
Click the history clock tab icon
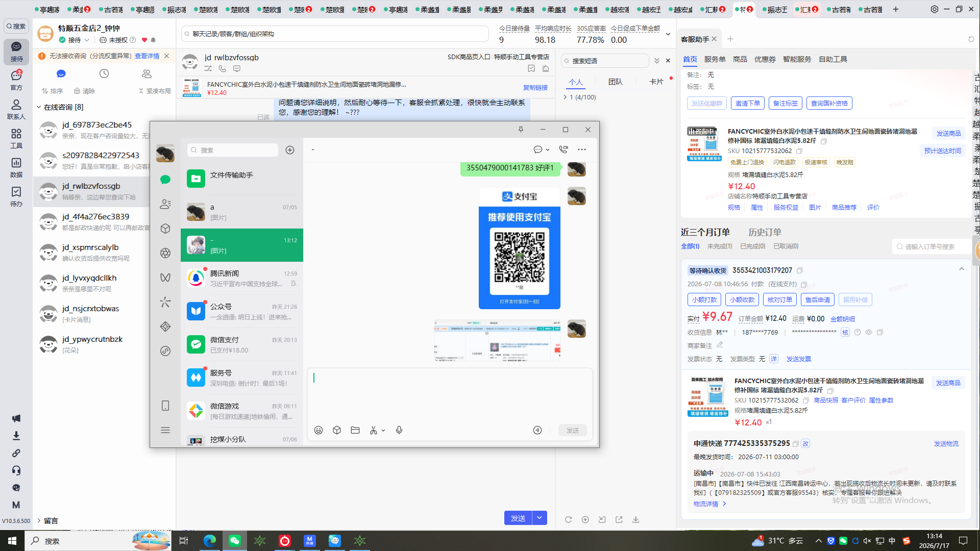point(104,74)
